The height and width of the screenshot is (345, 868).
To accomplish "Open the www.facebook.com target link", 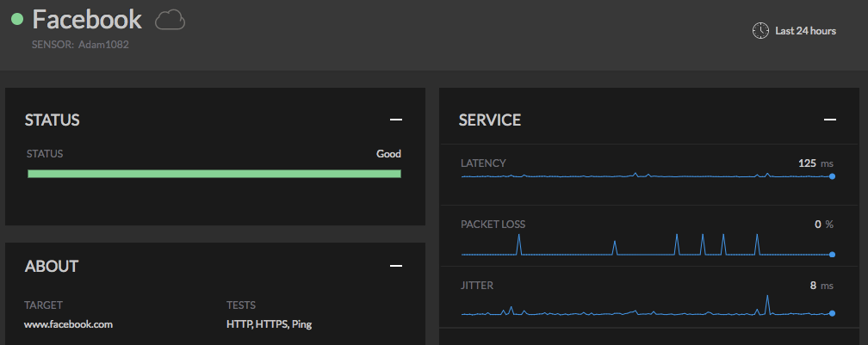I will [70, 324].
